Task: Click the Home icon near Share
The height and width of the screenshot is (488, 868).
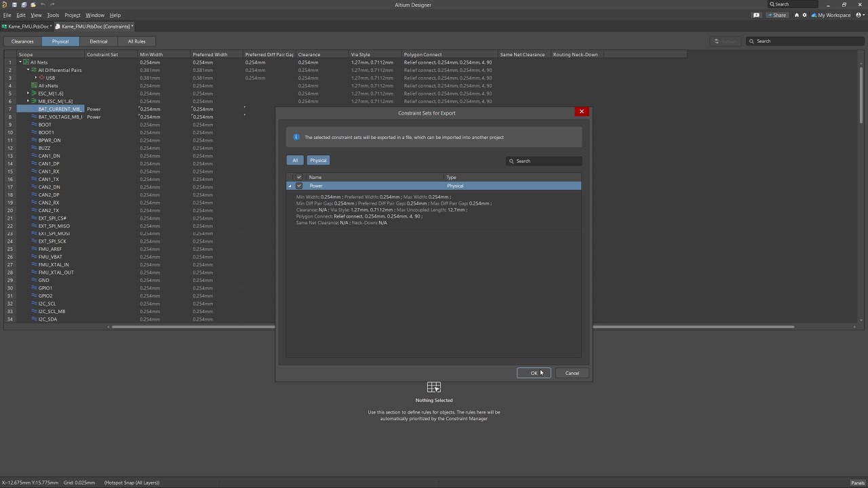Action: [x=797, y=15]
